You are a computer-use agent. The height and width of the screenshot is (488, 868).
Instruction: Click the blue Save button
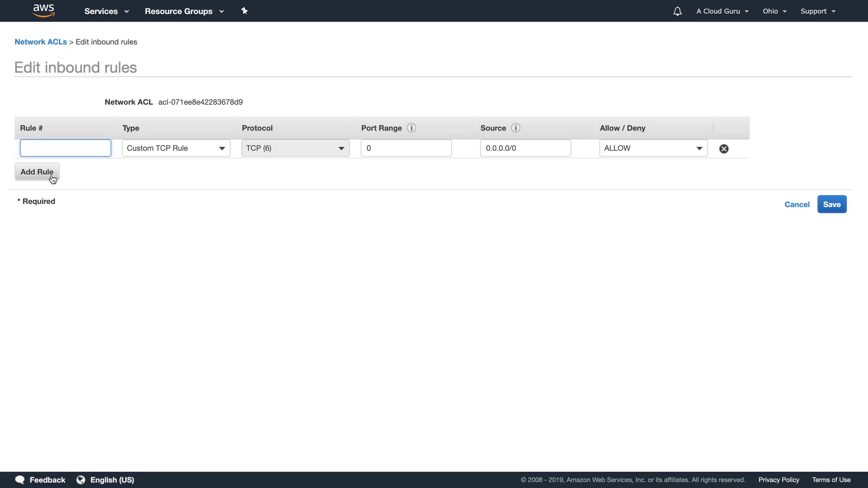[831, 204]
